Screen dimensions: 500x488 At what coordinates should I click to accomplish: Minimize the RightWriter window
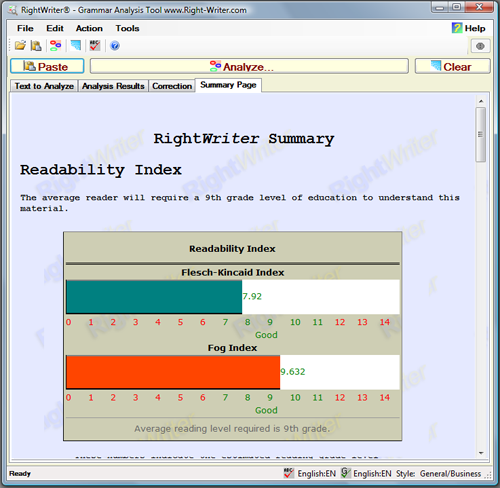pyautogui.click(x=440, y=7)
